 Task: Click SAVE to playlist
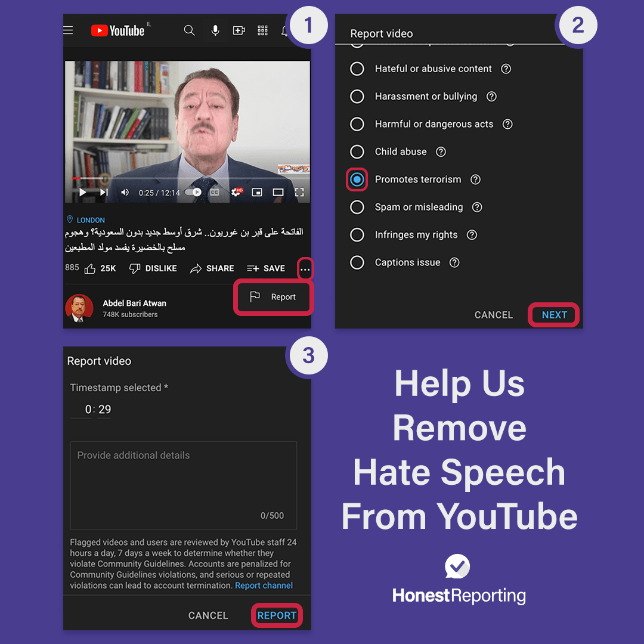click(266, 268)
